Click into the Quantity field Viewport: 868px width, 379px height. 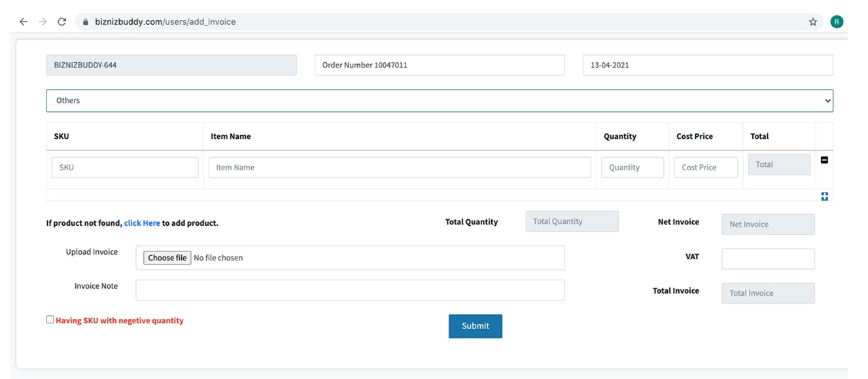[633, 168]
